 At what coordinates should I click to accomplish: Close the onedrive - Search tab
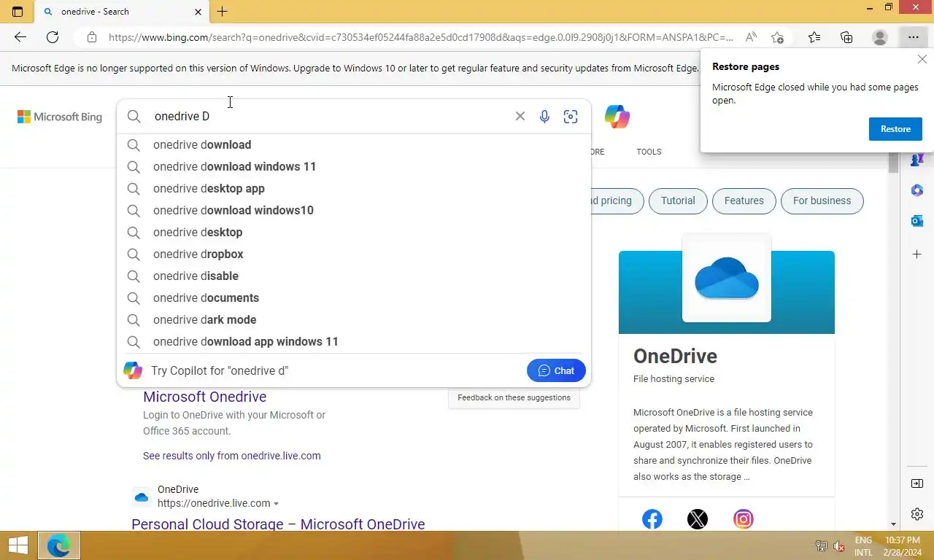(x=198, y=12)
